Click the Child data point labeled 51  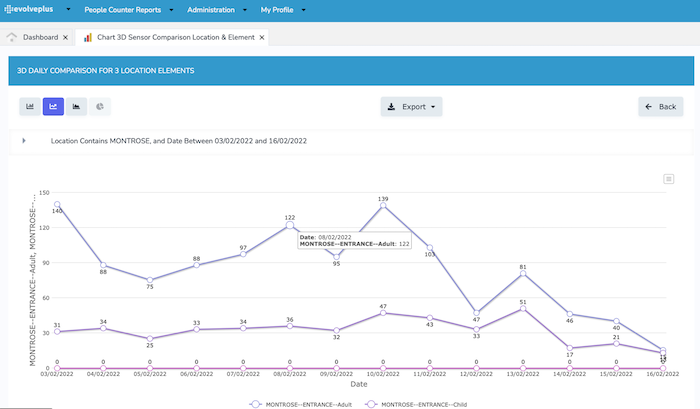click(x=523, y=309)
